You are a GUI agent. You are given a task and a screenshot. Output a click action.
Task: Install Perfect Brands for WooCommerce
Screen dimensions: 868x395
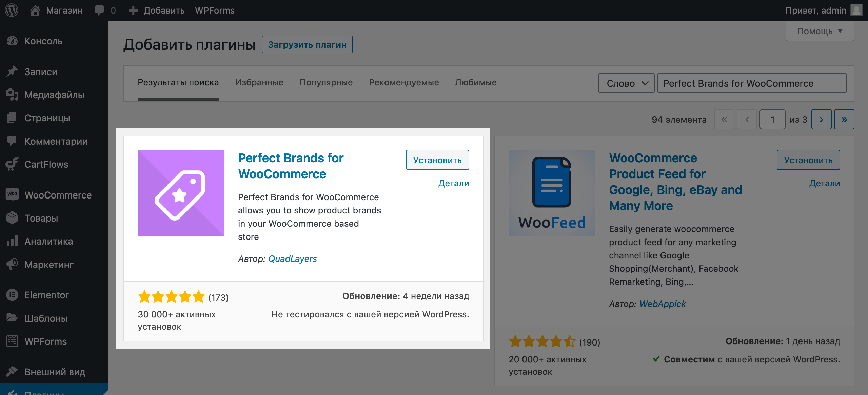coord(437,160)
